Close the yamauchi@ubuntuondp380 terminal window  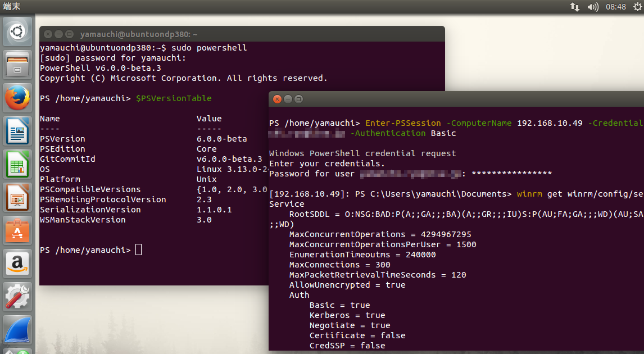click(x=48, y=34)
